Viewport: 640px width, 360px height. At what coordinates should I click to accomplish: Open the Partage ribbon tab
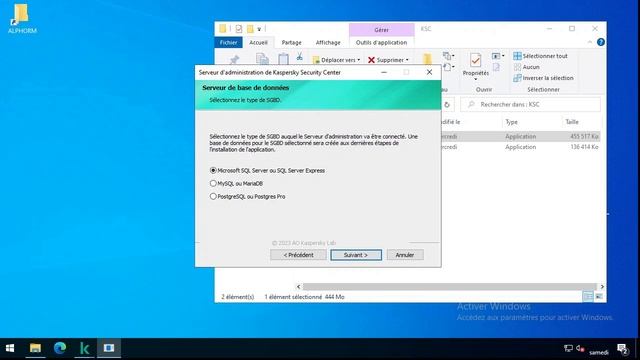point(291,42)
